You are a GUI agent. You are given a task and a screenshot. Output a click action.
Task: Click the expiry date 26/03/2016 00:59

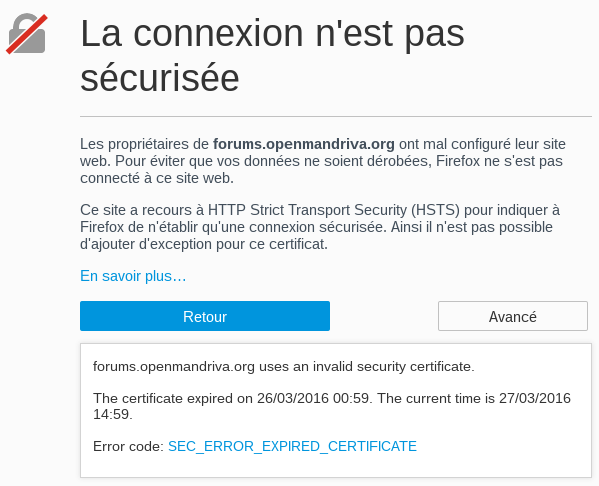tap(313, 398)
